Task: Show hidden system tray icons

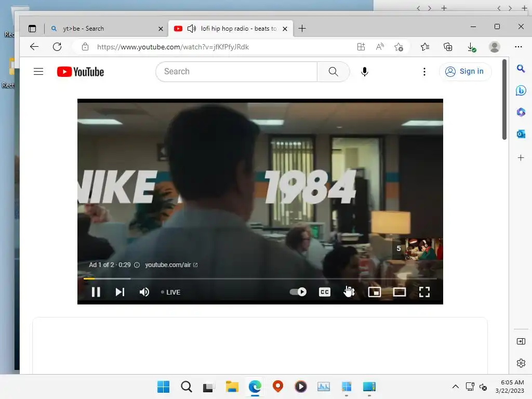Action: [x=455, y=387]
